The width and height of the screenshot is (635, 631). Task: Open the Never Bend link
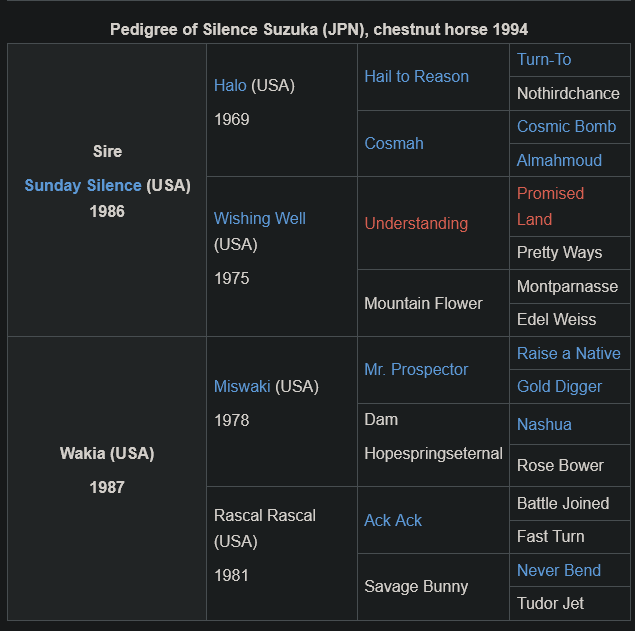(559, 570)
